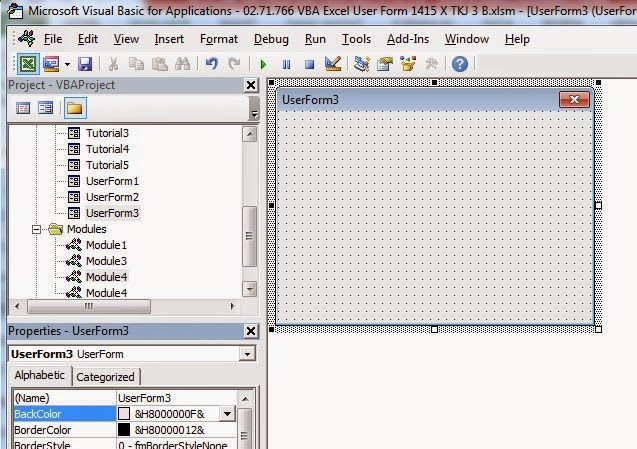Click the Save icon in toolbar
The height and width of the screenshot is (449, 637).
tap(85, 64)
